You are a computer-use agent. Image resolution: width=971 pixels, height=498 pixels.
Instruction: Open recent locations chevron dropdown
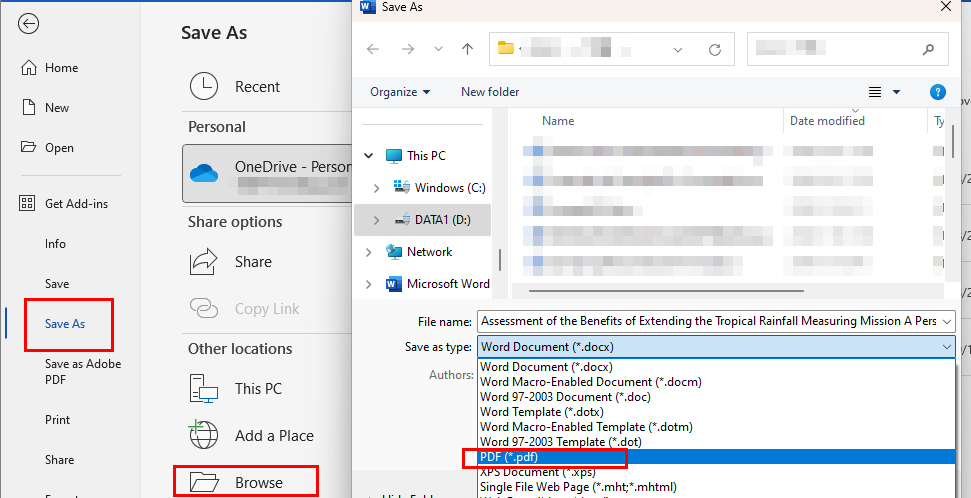pos(438,50)
